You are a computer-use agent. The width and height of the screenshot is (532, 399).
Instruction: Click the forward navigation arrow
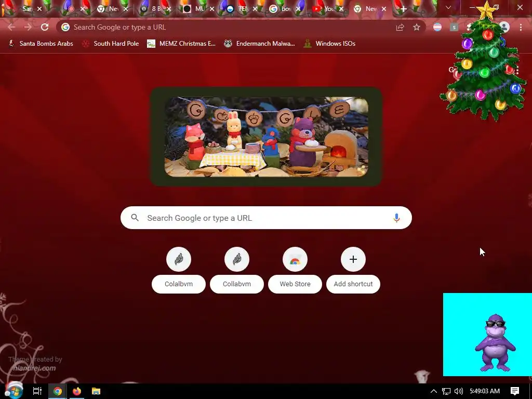(28, 27)
